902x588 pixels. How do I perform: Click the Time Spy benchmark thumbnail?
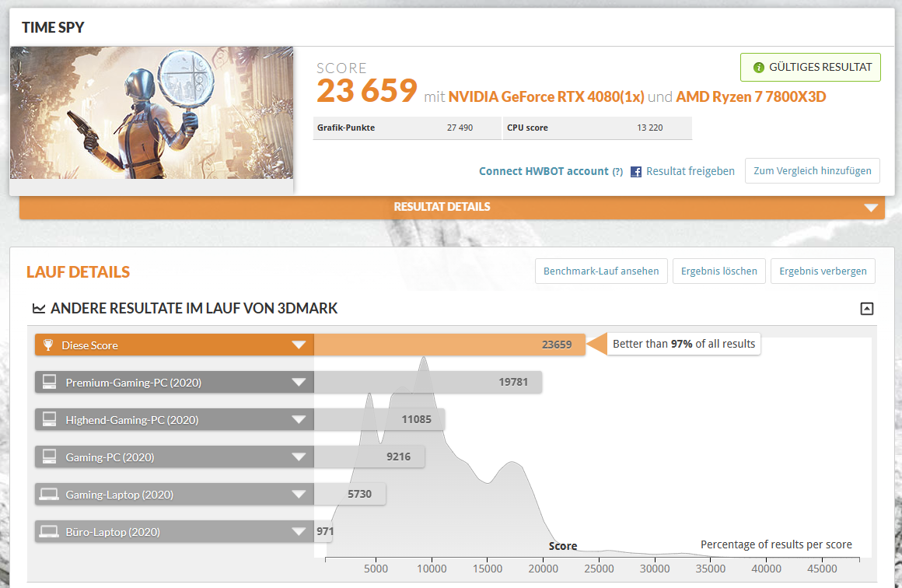pos(152,113)
